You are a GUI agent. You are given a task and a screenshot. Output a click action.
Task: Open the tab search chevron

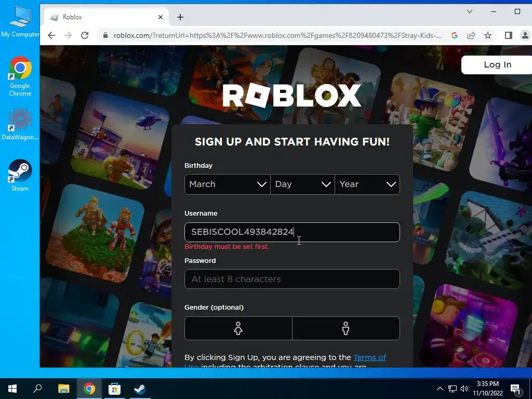click(x=470, y=11)
